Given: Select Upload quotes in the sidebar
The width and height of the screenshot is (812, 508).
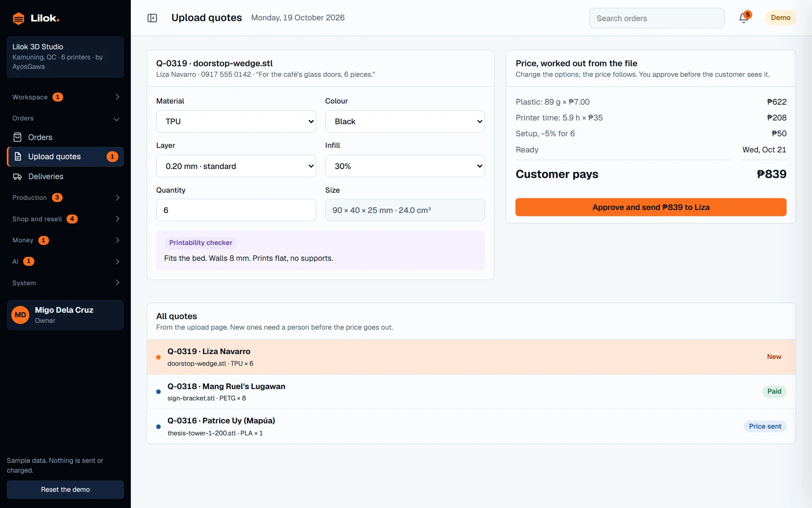Looking at the screenshot, I should [x=65, y=157].
